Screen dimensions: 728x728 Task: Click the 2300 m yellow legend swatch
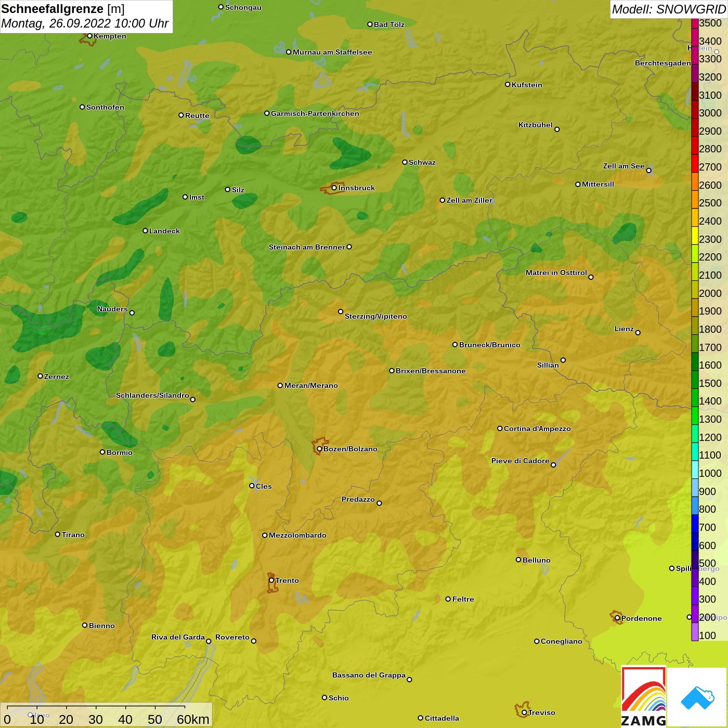coord(695,236)
